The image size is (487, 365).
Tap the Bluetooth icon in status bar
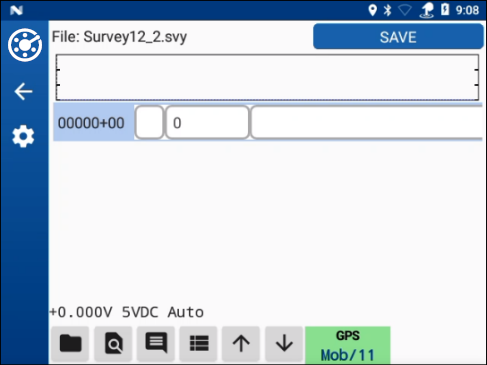[x=387, y=10]
